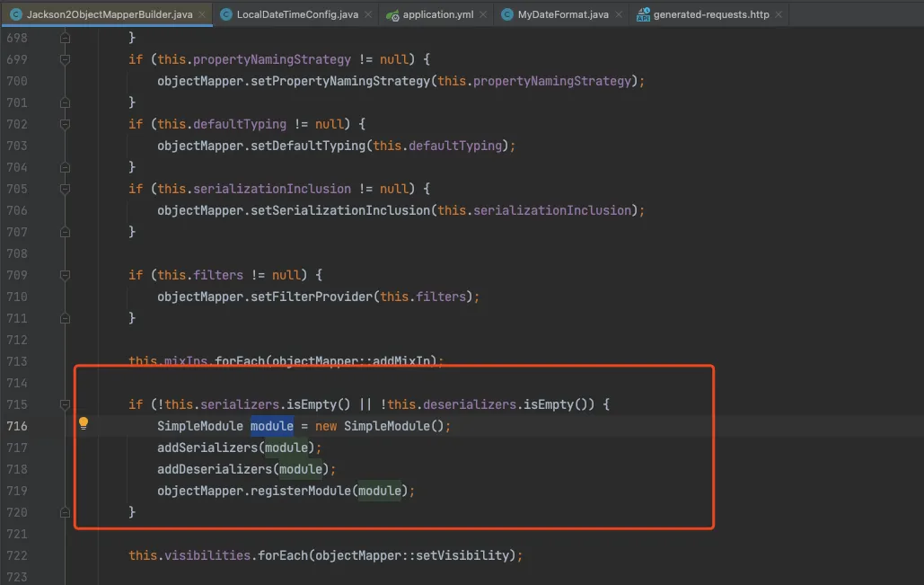Screen dimensions: 924x585
Task: Click the class icon on MyDateFormat.java tab
Action: click(507, 15)
